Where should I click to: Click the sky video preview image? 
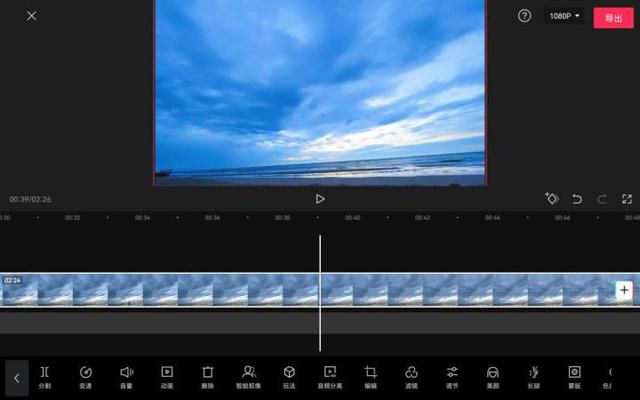click(x=320, y=93)
